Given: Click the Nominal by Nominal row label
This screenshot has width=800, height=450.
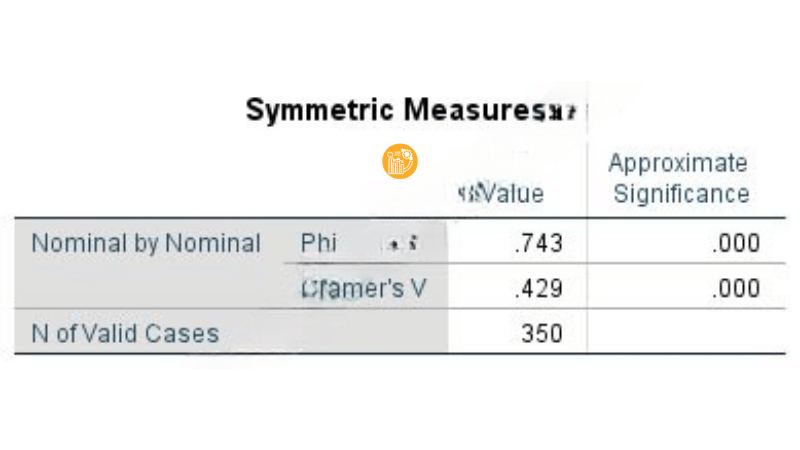Looking at the screenshot, I should pyautogui.click(x=146, y=243).
